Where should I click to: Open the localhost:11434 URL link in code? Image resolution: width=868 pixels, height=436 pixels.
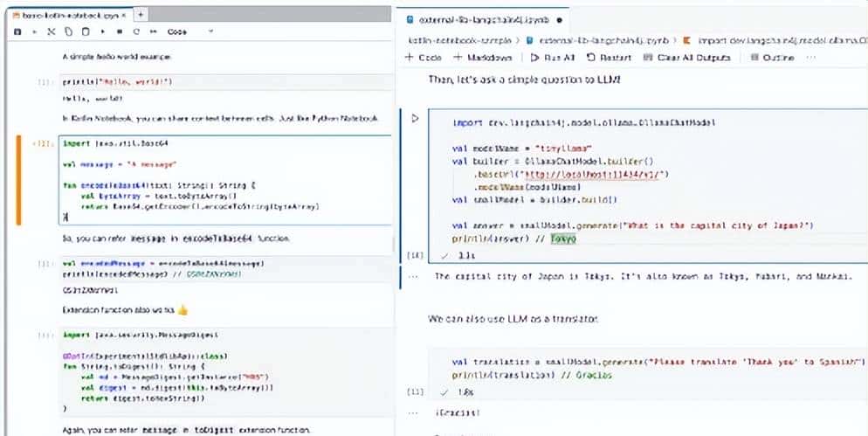pos(594,174)
